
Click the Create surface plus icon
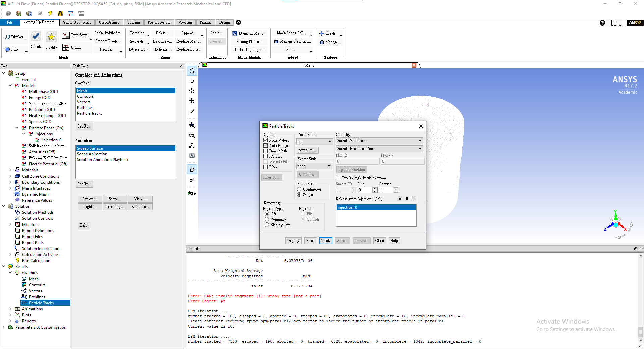(322, 33)
